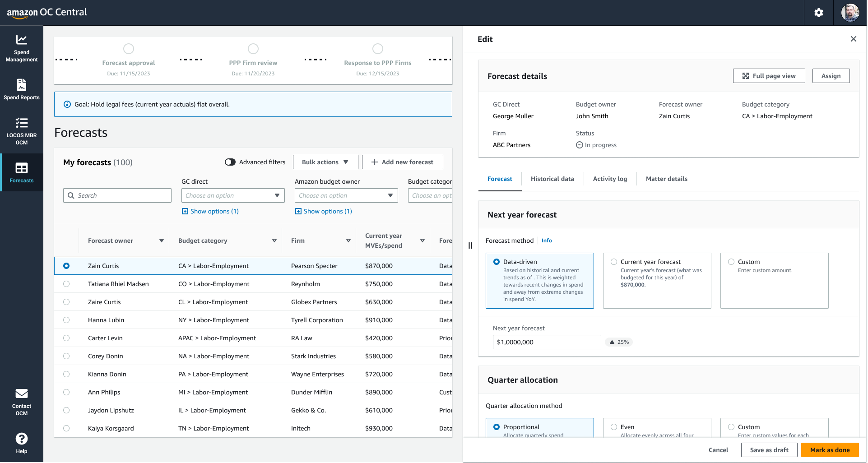Viewport: 868px width, 463px height.
Task: Click the Assign button
Action: 831,76
